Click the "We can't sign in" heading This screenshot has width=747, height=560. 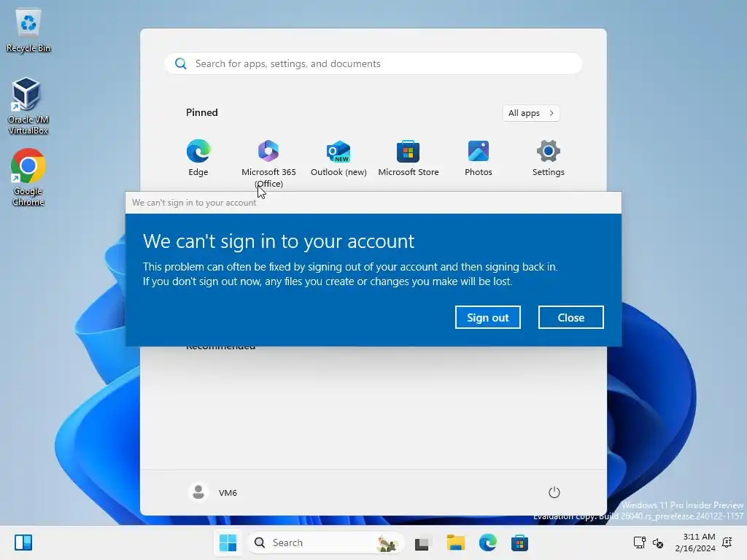pyautogui.click(x=279, y=241)
